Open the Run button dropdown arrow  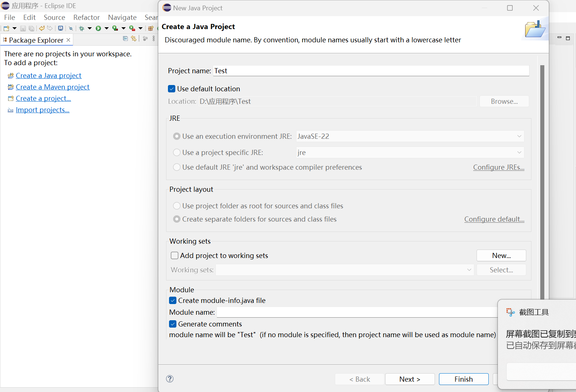coord(106,28)
